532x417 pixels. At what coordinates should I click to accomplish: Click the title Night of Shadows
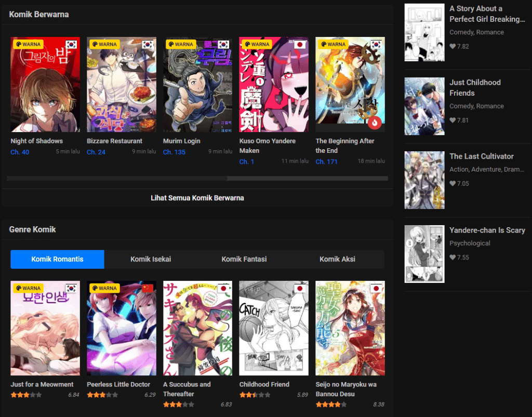[x=37, y=141]
